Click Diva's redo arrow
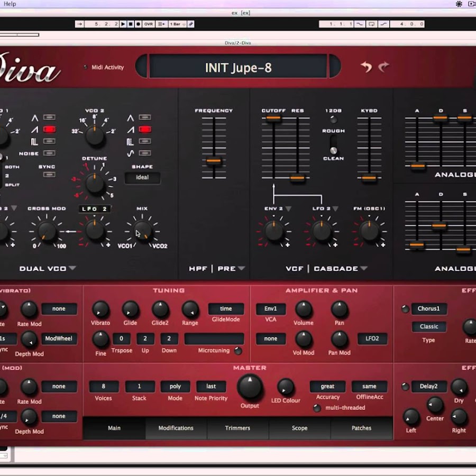The height and width of the screenshot is (476, 476). [x=384, y=67]
